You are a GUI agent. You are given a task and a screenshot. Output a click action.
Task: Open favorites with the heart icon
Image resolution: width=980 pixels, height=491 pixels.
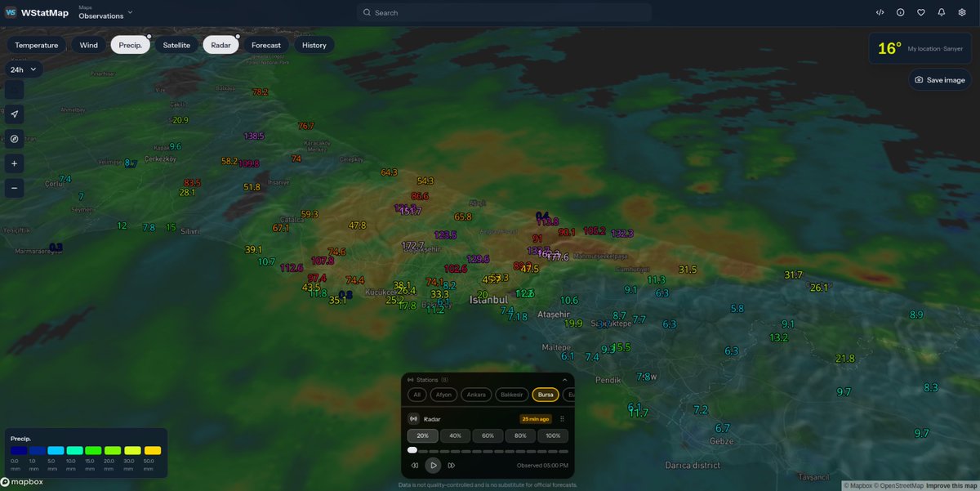click(x=921, y=12)
